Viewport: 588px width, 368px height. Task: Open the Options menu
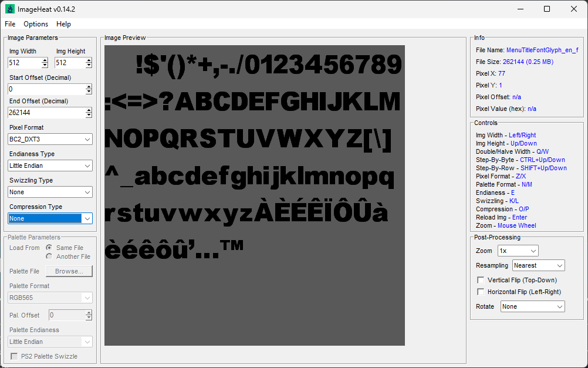pos(36,24)
